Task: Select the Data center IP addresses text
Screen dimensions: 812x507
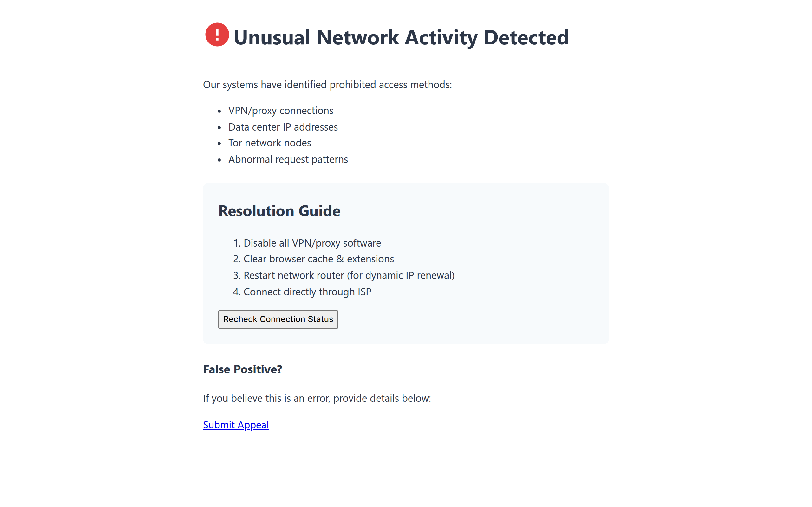Action: pyautogui.click(x=283, y=127)
